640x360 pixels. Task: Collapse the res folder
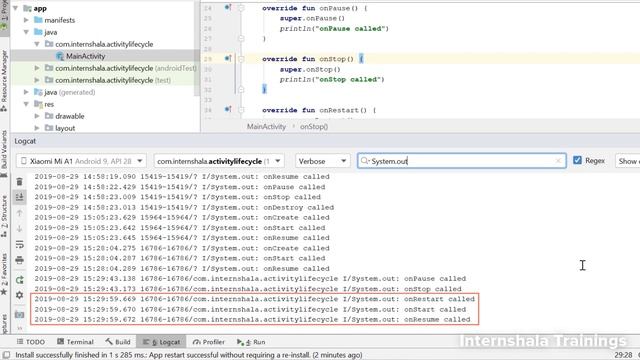coord(26,104)
